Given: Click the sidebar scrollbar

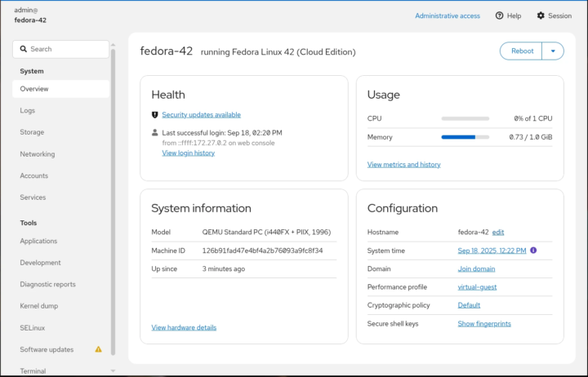Looking at the screenshot, I should 113,202.
